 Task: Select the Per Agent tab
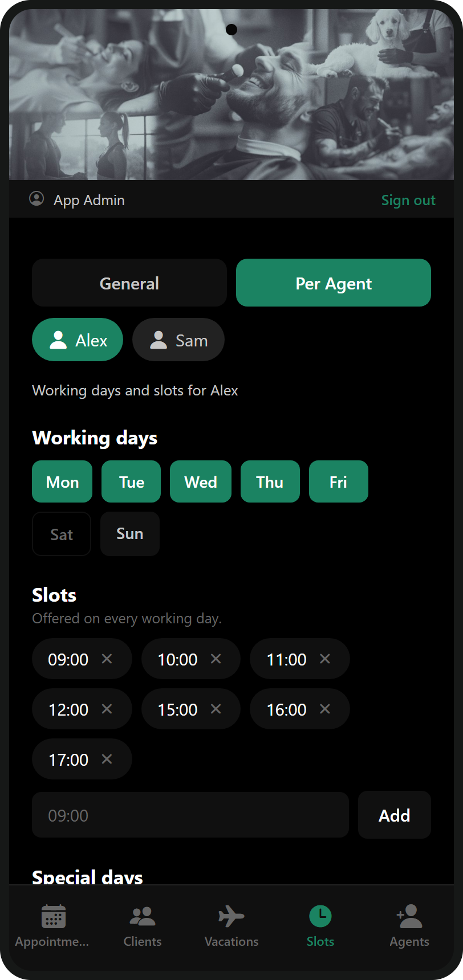coord(334,283)
